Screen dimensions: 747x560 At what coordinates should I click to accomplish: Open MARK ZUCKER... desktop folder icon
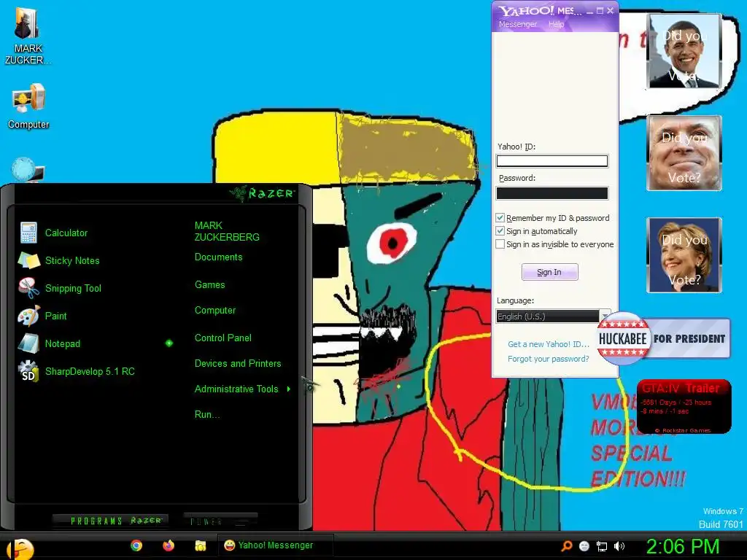tap(27, 24)
